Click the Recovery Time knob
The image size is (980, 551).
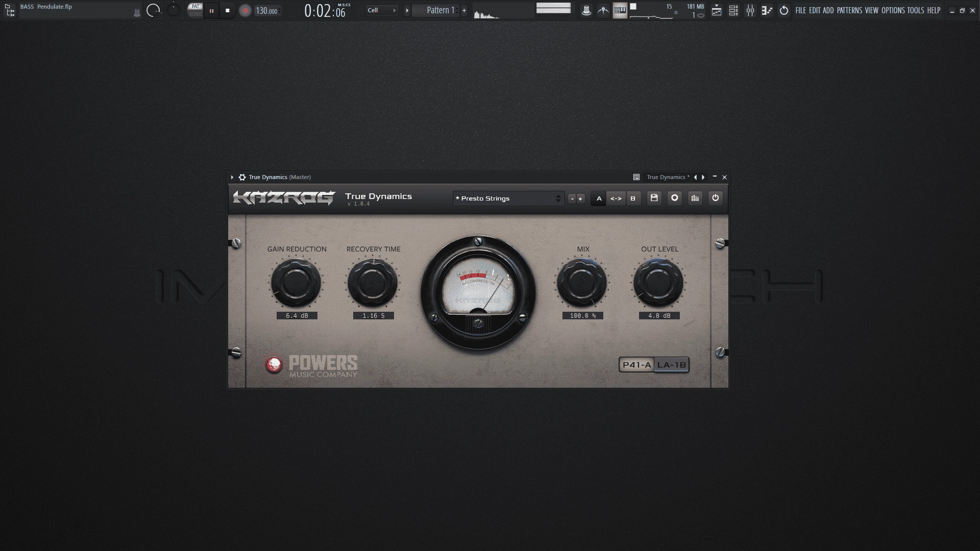click(373, 283)
